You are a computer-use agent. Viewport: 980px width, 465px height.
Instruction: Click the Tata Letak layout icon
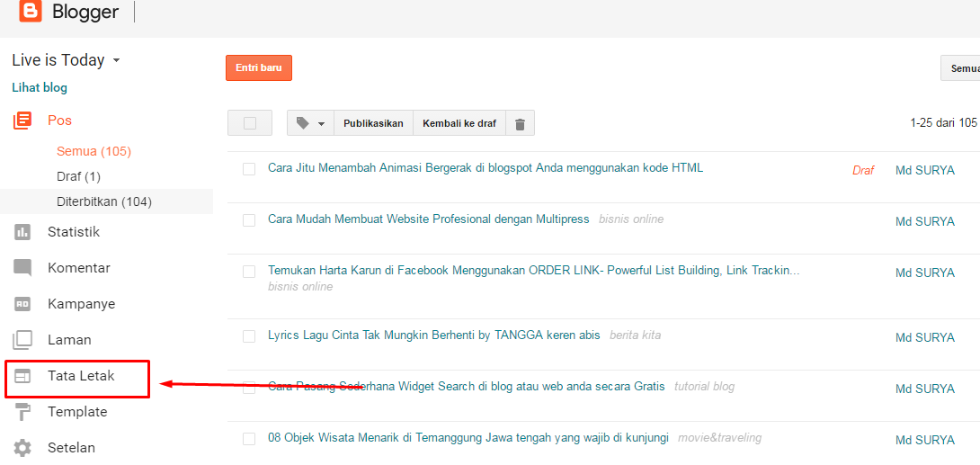click(22, 376)
